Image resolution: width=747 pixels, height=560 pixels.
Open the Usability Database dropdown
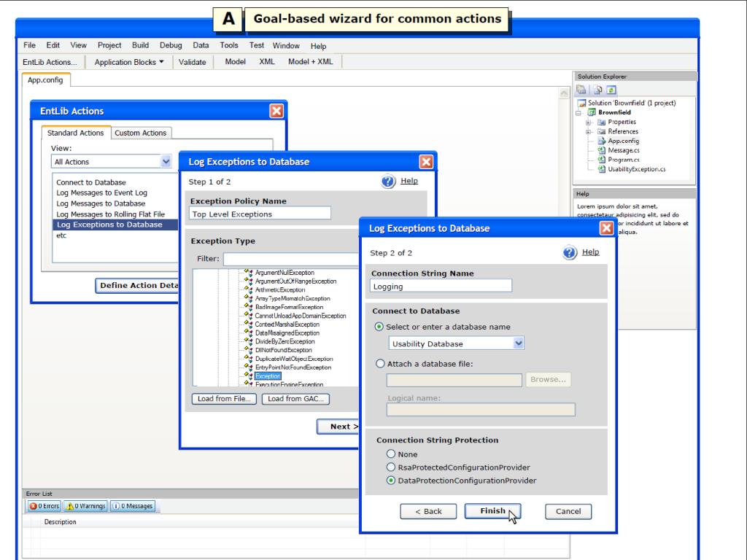pos(519,343)
